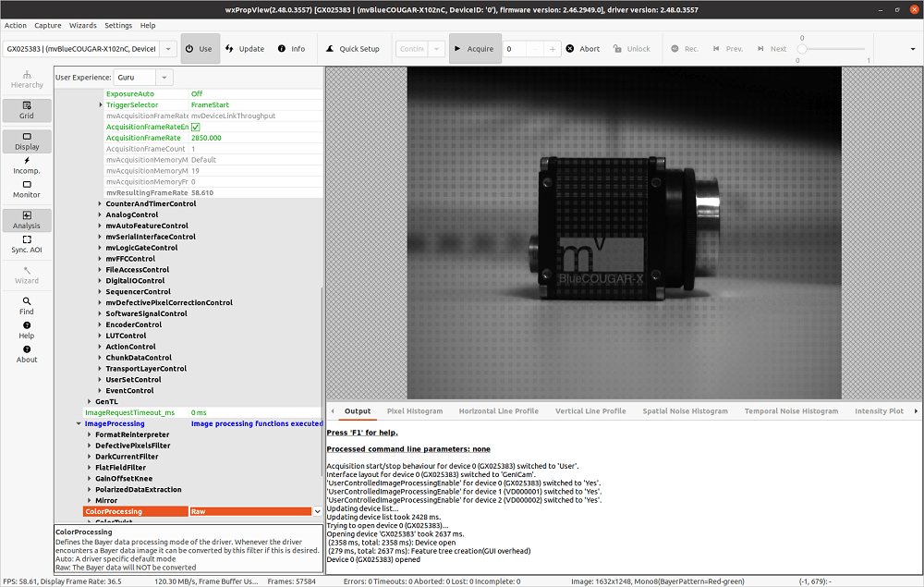Click the Sync. AOI sidebar icon

27,245
